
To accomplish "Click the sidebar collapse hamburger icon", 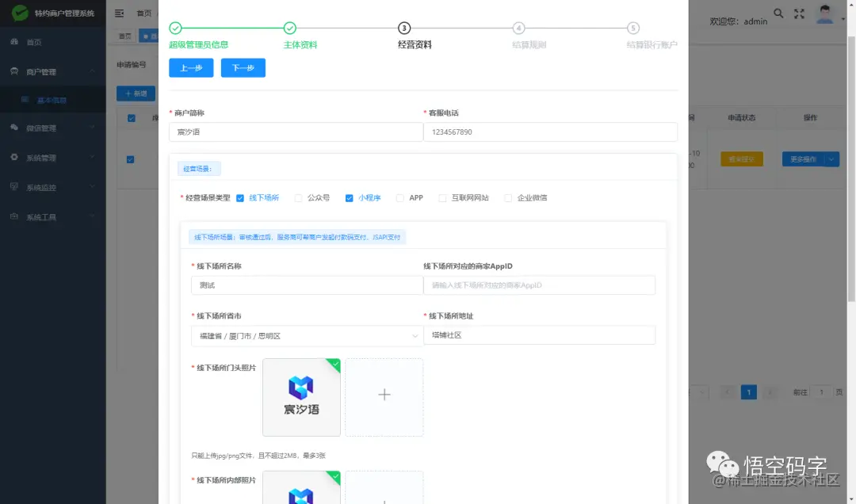I will 119,13.
